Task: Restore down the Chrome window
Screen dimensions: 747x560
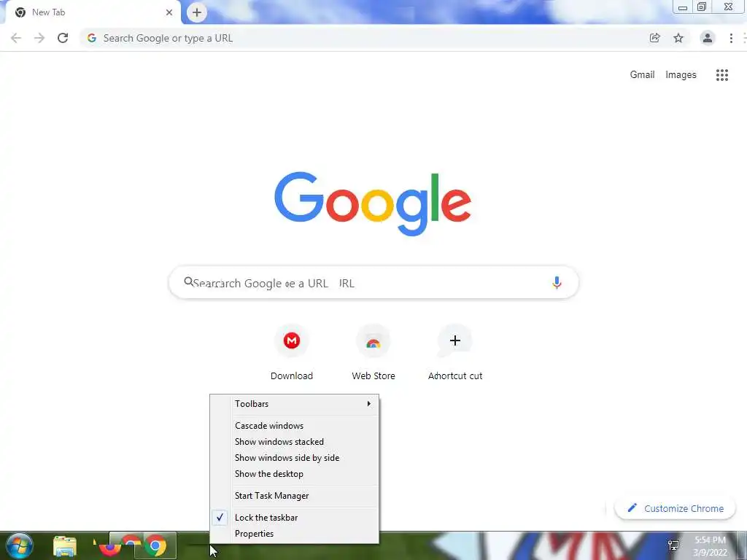Action: [x=702, y=7]
